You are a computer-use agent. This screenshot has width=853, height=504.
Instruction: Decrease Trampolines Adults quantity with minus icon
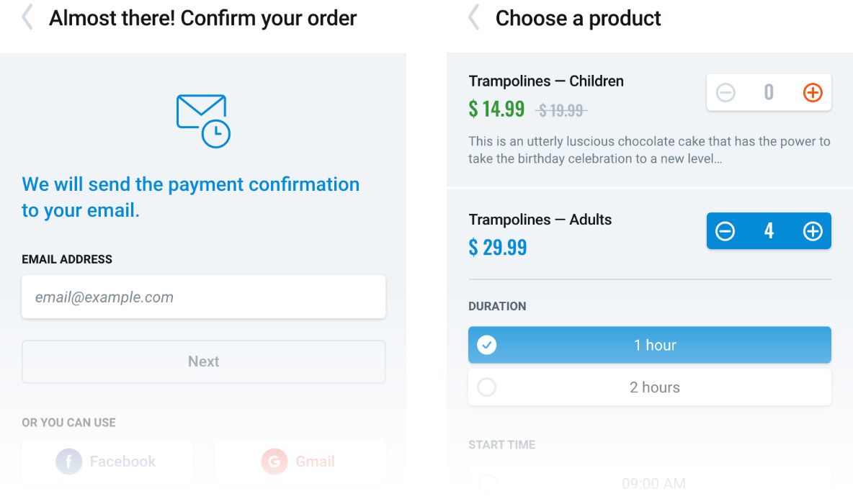[725, 231]
